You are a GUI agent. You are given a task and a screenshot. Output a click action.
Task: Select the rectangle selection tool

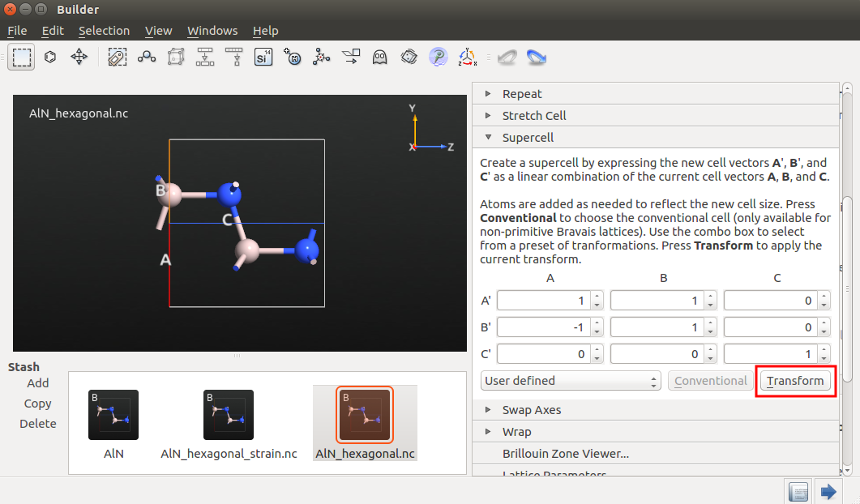pos(21,57)
